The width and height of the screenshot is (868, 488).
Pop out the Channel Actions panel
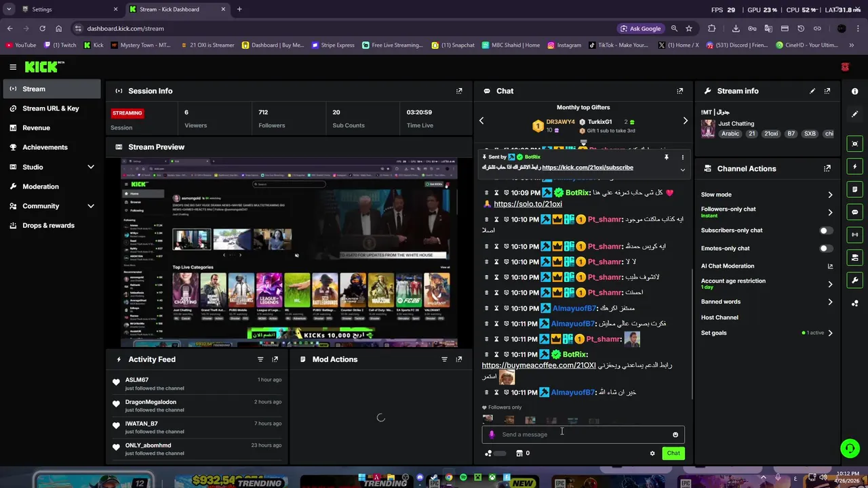[827, 169]
